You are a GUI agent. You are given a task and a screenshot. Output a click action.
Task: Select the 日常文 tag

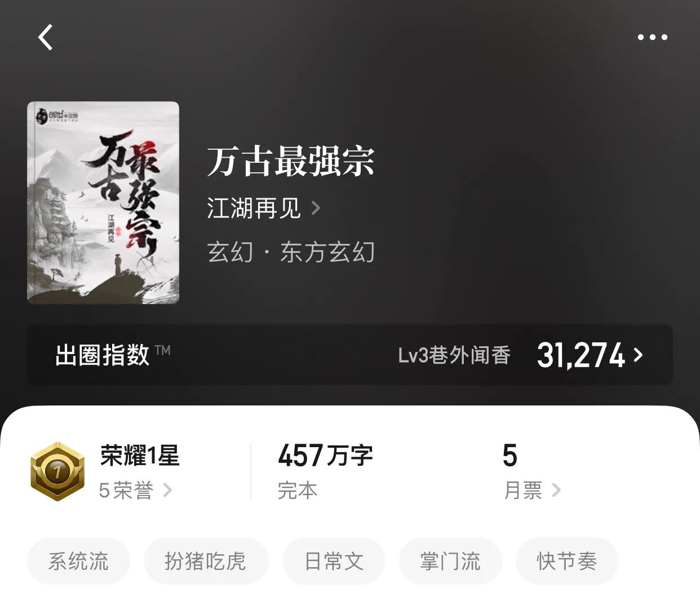click(x=334, y=561)
